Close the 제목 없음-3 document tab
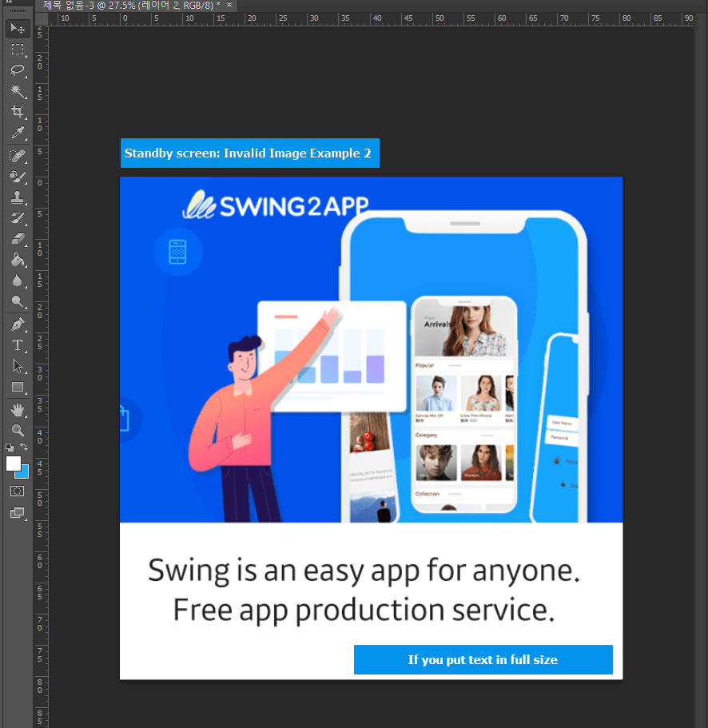 pyautogui.click(x=230, y=5)
